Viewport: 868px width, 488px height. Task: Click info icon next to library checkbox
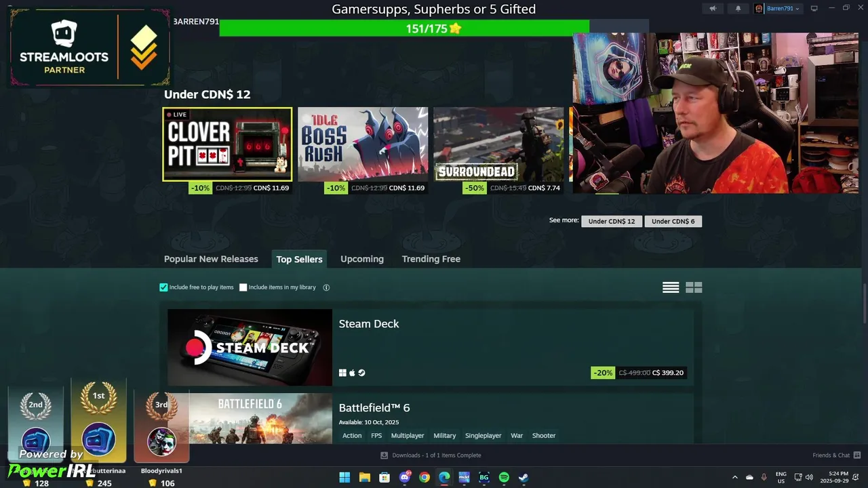(x=326, y=287)
